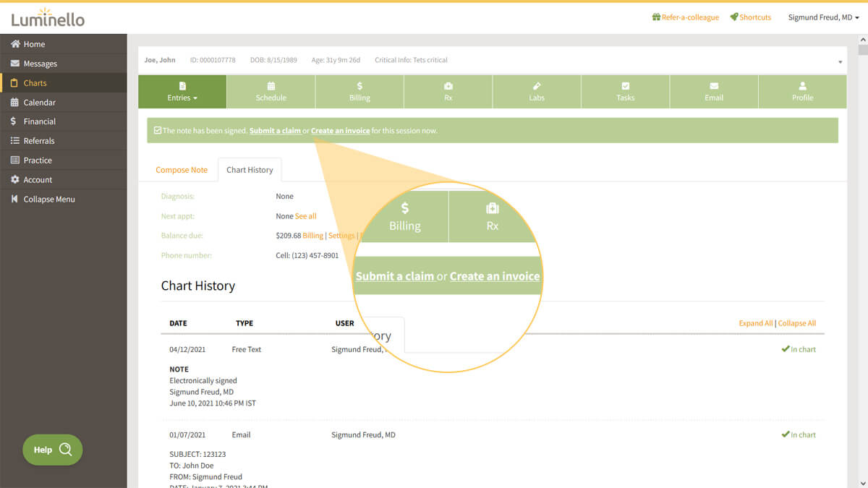Open the Help button
Screen dimensions: 868x488
pos(53,450)
